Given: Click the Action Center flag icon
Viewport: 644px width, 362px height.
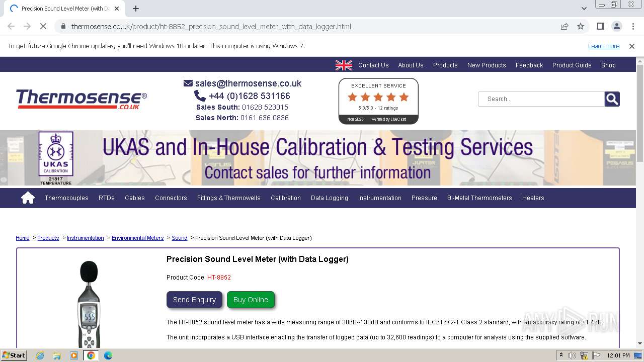Looking at the screenshot, I should [596, 355].
